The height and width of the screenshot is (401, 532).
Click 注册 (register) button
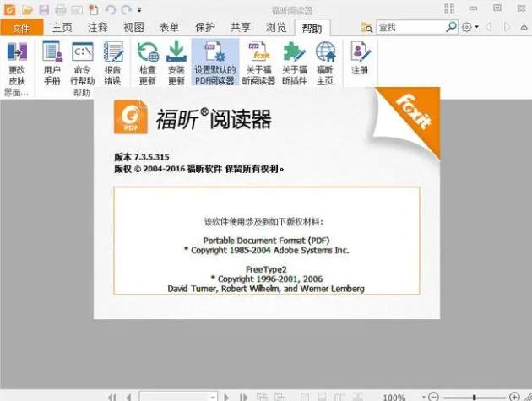click(360, 57)
